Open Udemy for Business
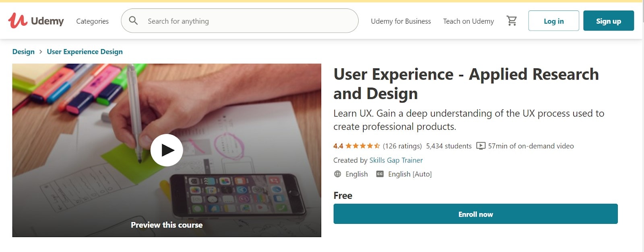The height and width of the screenshot is (252, 644). click(x=400, y=21)
